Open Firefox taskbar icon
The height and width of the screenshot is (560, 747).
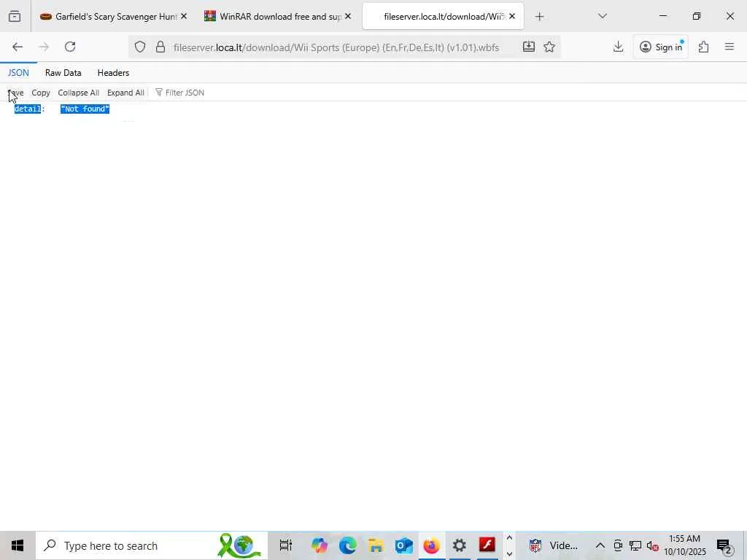coord(432,545)
